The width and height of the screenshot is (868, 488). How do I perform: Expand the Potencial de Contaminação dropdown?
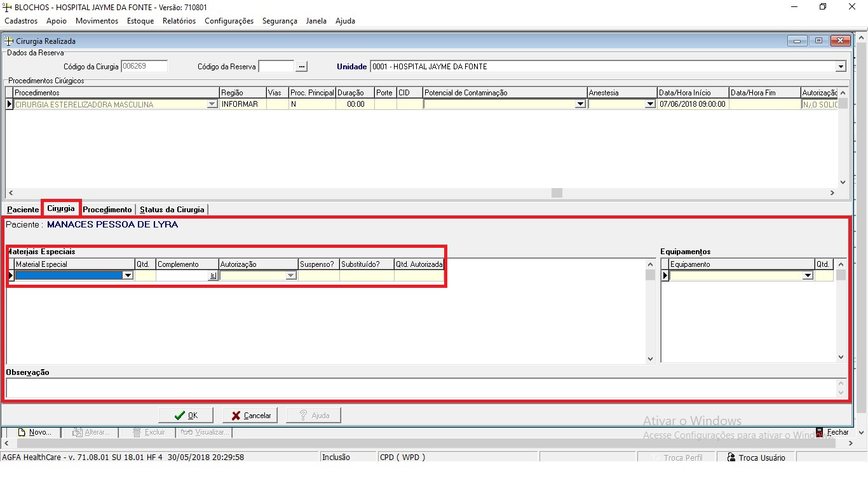[x=580, y=104]
